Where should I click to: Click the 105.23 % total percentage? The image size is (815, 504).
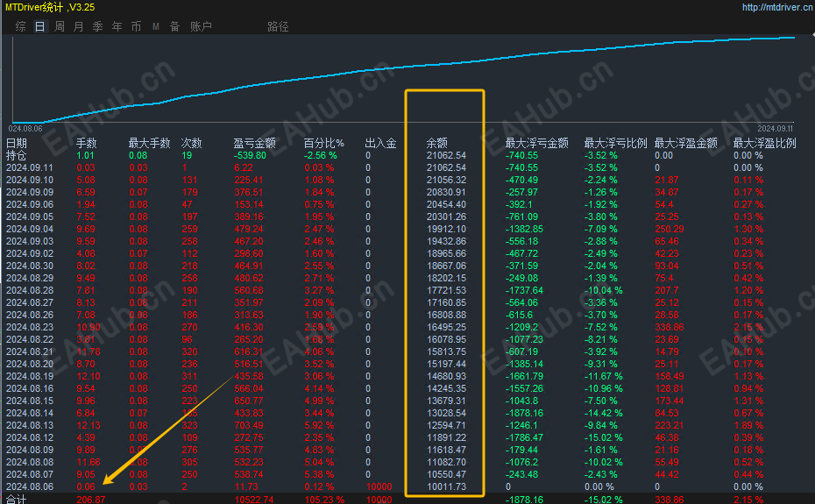(x=324, y=500)
